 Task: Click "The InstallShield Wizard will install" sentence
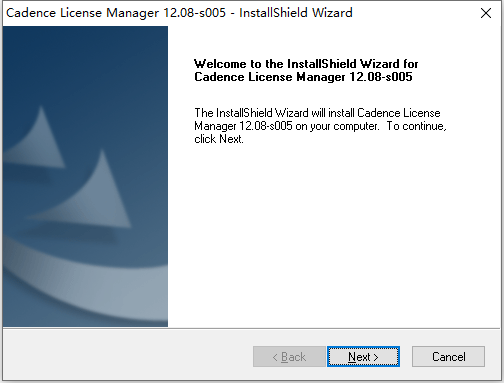(275, 113)
